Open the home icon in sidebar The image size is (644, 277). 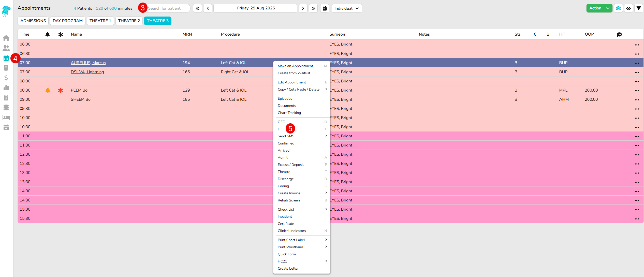[x=6, y=38]
